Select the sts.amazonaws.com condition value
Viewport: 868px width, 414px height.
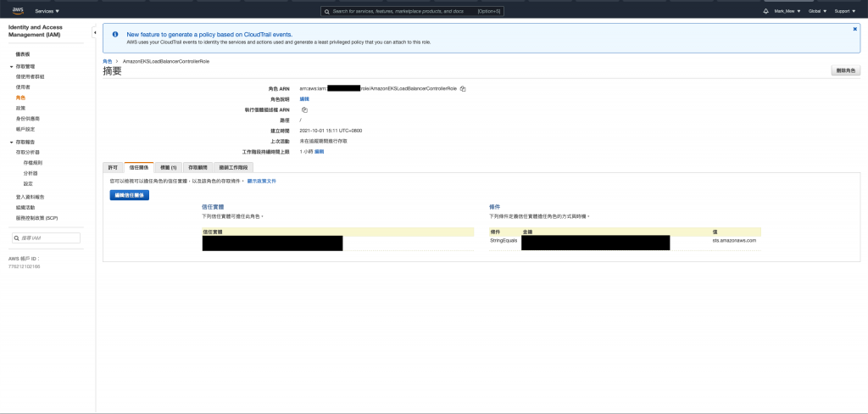point(734,241)
